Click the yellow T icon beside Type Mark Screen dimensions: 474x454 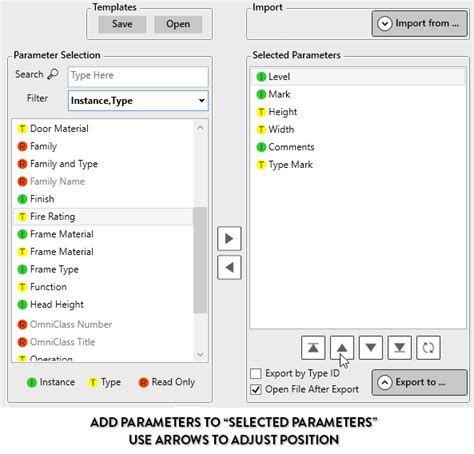click(x=261, y=165)
